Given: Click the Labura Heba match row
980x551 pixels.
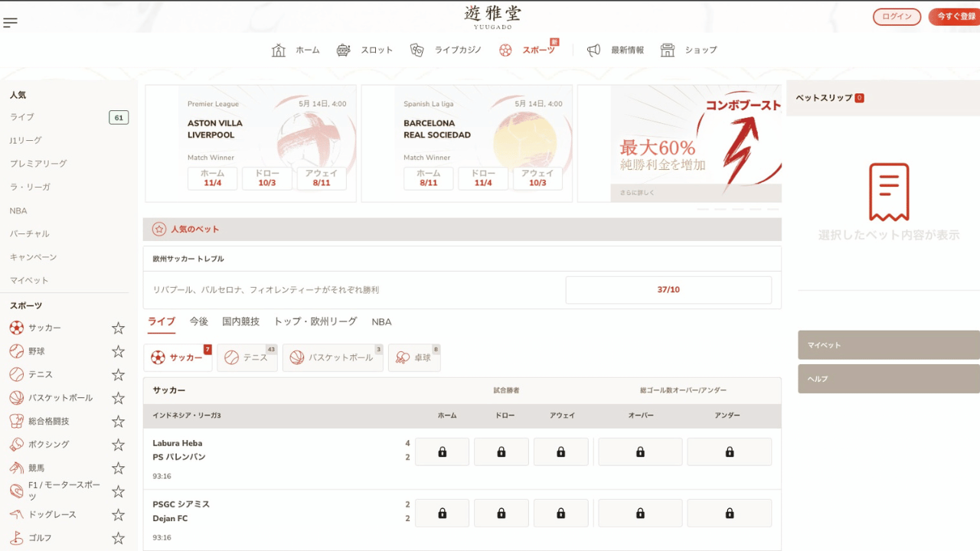Looking at the screenshot, I should pyautogui.click(x=462, y=459).
